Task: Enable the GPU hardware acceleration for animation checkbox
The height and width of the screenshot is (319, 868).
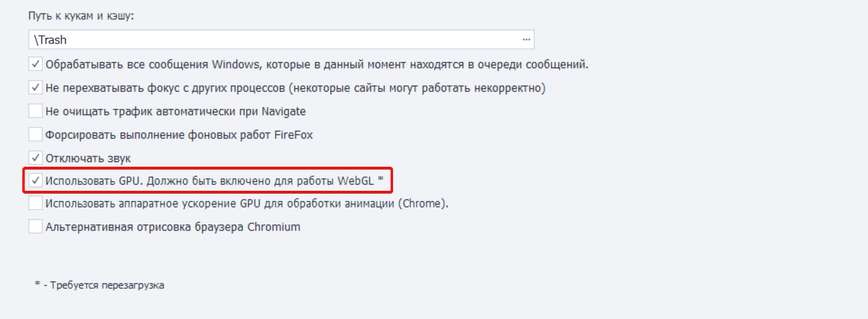Action: (36, 203)
